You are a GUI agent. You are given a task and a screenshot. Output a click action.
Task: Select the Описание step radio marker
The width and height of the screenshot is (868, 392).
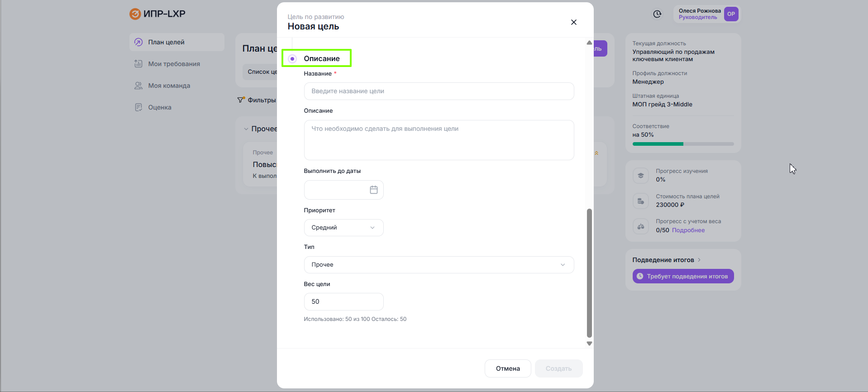(292, 59)
